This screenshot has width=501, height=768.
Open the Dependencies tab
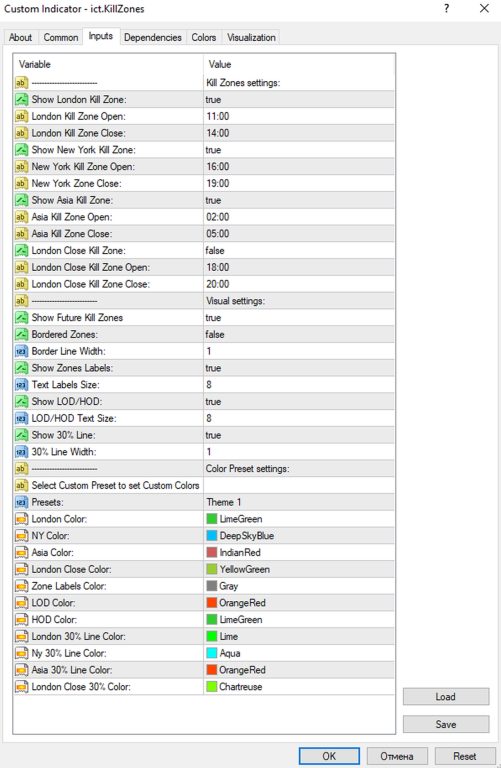pyautogui.click(x=153, y=37)
